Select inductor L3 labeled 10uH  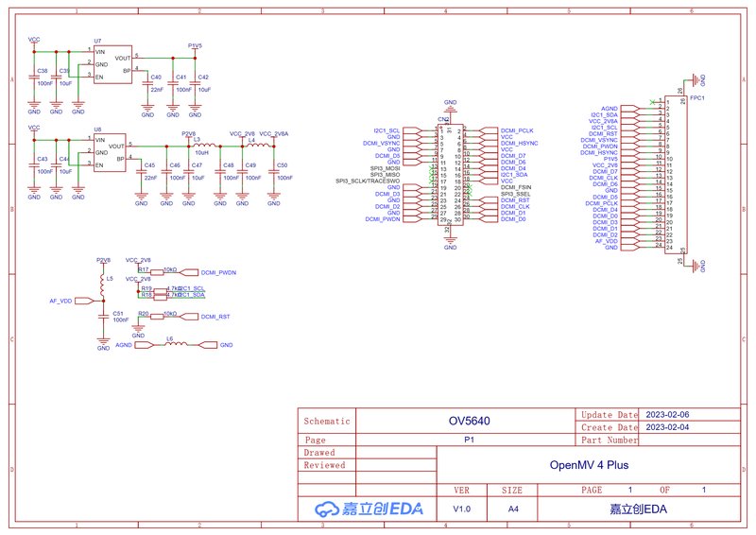click(202, 145)
